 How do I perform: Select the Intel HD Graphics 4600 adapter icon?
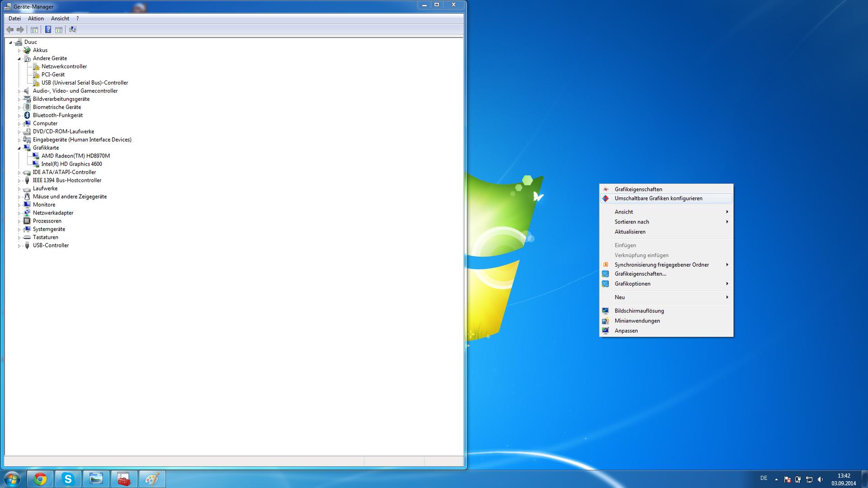pos(36,164)
